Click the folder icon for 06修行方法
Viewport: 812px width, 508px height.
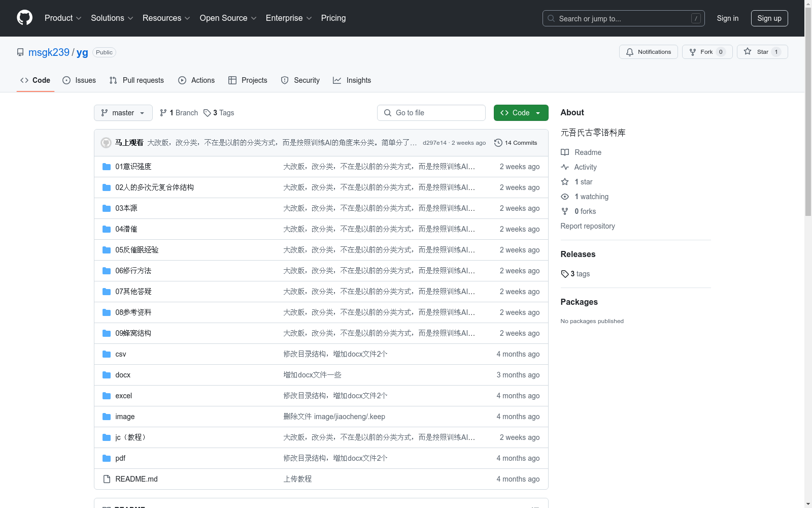click(x=107, y=271)
